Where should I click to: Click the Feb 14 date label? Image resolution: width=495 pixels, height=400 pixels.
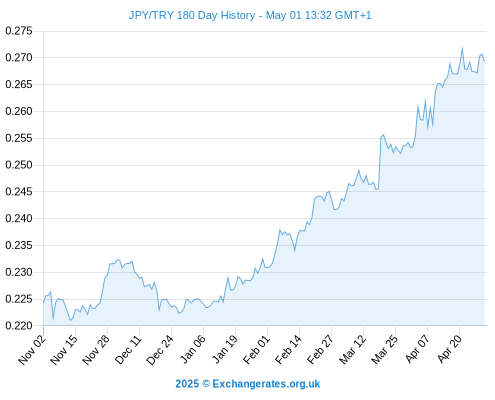[x=288, y=349]
